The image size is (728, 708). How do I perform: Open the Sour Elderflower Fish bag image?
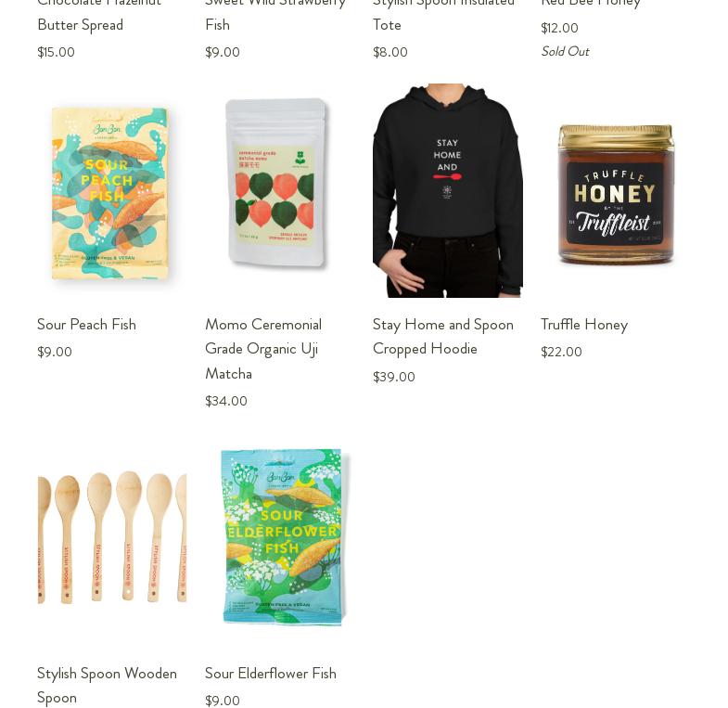point(282,537)
